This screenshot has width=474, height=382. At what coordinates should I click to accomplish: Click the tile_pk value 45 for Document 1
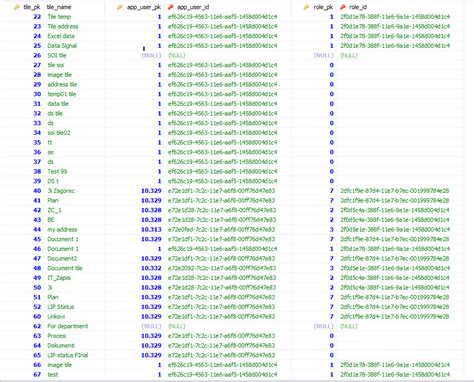click(x=37, y=239)
